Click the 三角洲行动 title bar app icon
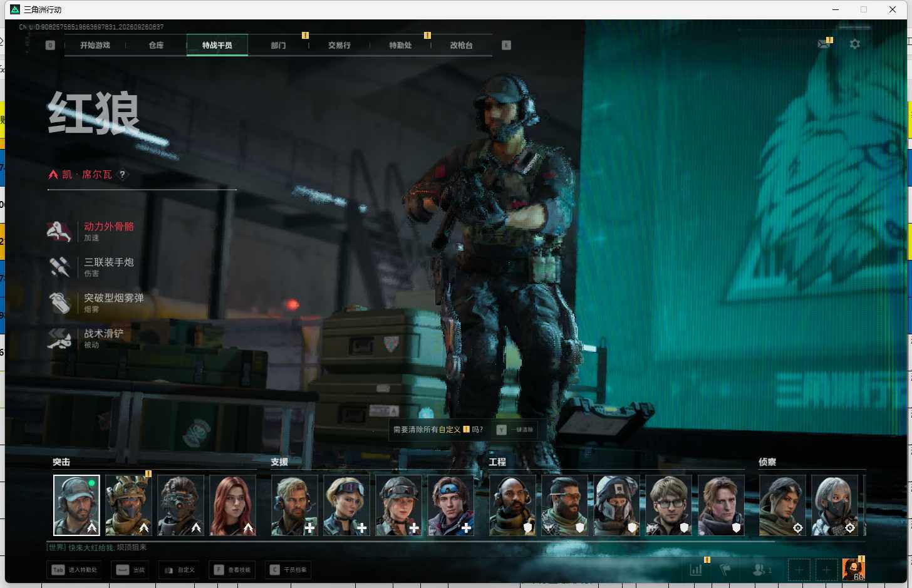 [15, 9]
